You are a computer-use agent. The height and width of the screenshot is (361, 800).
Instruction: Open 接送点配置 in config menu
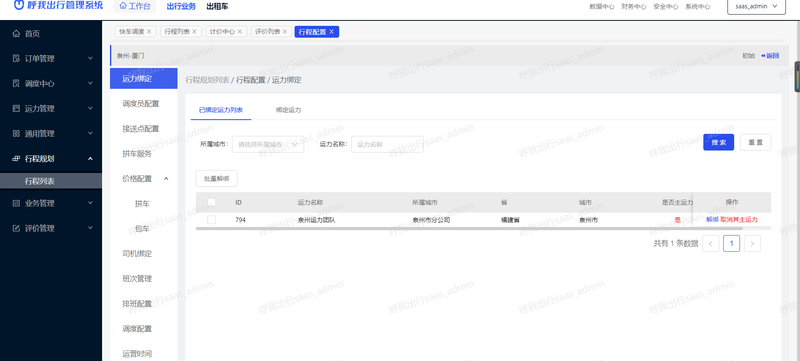click(x=141, y=129)
